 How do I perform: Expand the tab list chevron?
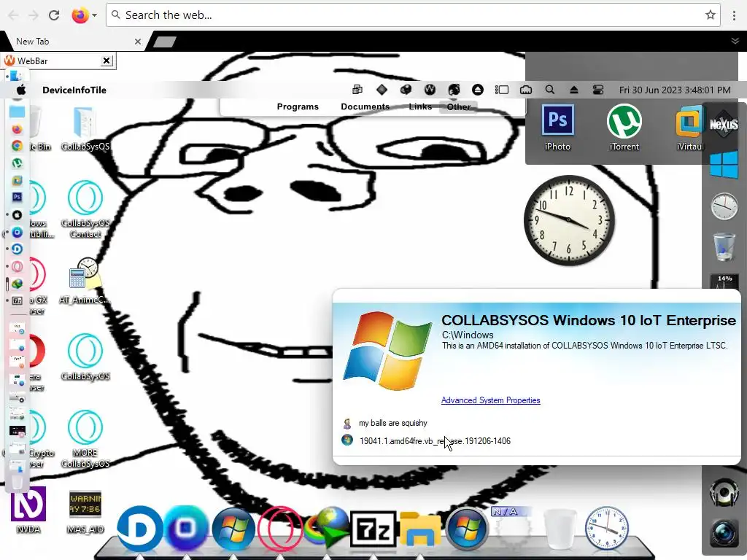pos(735,41)
